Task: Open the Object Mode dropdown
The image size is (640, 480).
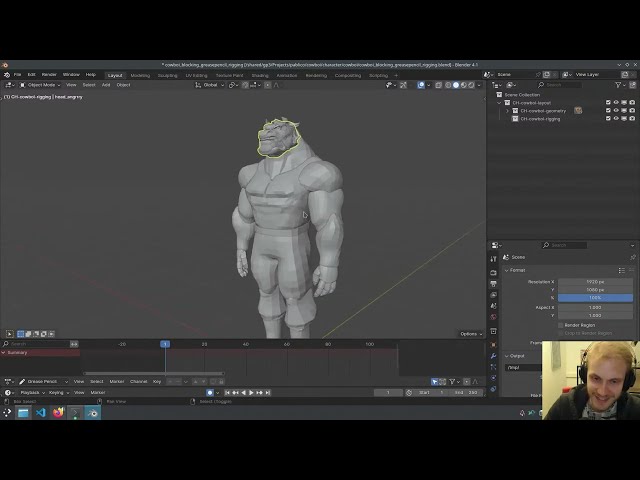Action: pos(40,85)
